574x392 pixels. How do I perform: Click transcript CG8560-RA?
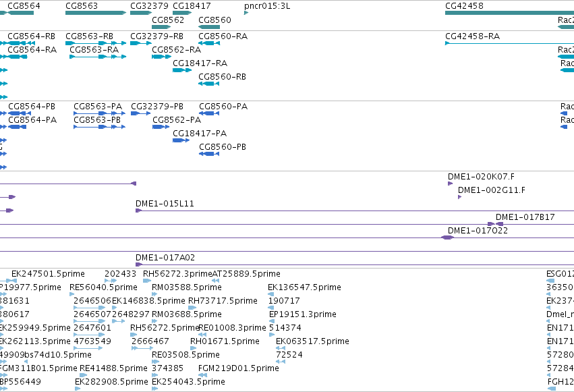(x=209, y=43)
